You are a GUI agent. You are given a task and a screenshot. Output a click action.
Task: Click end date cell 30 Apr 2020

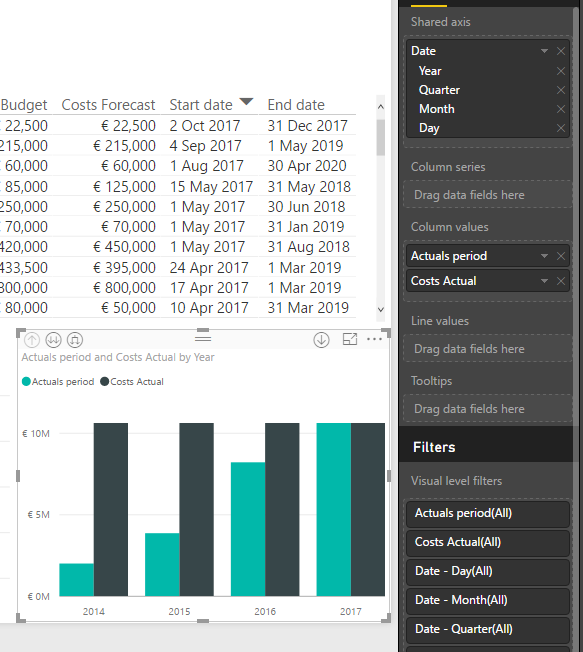pos(307,166)
